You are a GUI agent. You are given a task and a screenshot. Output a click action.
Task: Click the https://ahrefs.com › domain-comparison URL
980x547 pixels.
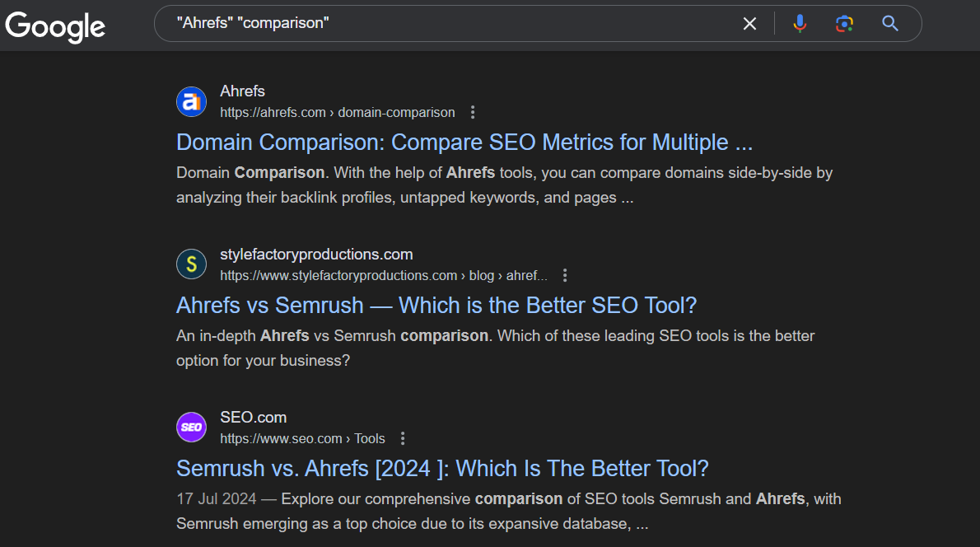[338, 113]
